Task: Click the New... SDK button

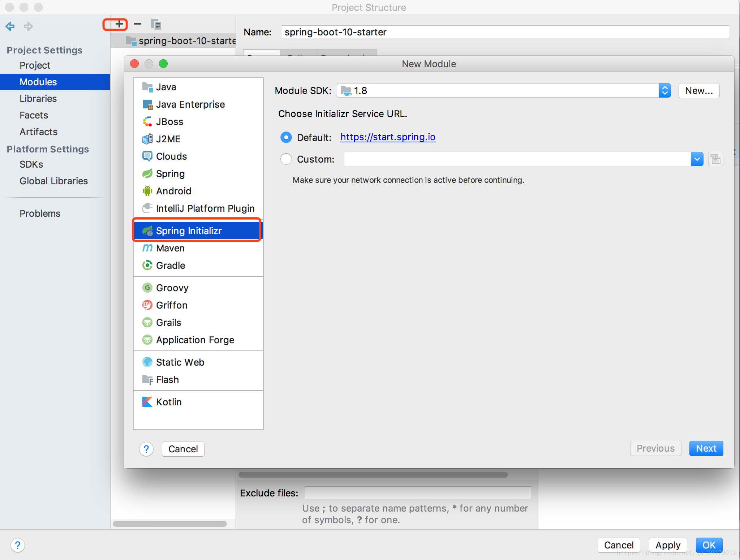Action: click(x=699, y=91)
